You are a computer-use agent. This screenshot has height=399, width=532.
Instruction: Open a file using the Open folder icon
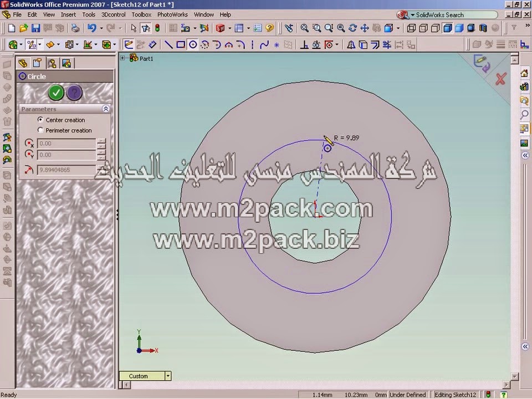coord(23,28)
